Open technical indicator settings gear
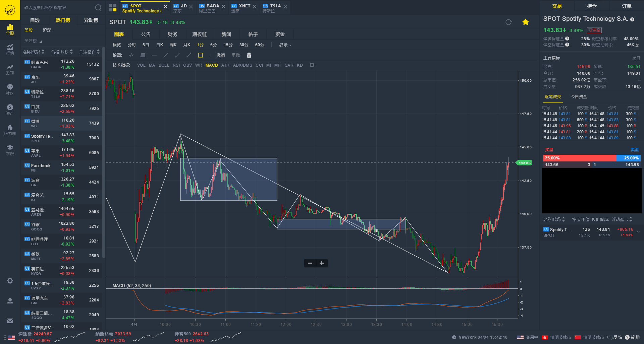644x344 pixels. (312, 65)
